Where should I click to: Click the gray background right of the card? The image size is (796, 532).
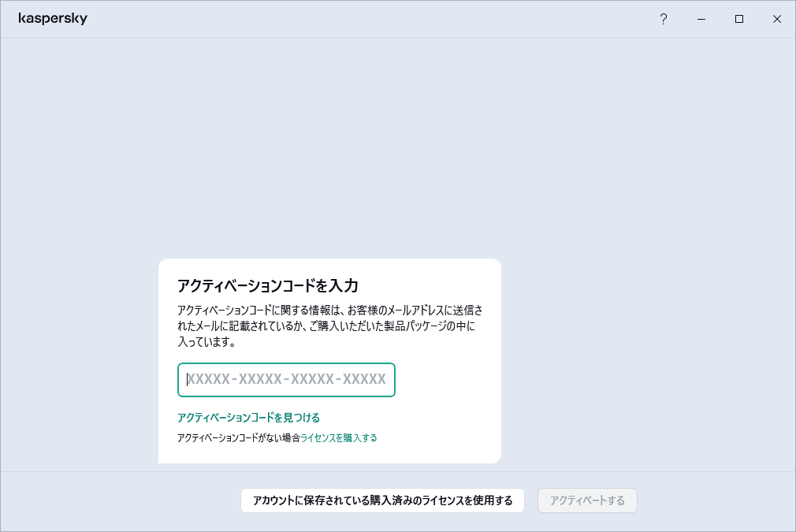pyautogui.click(x=646, y=355)
